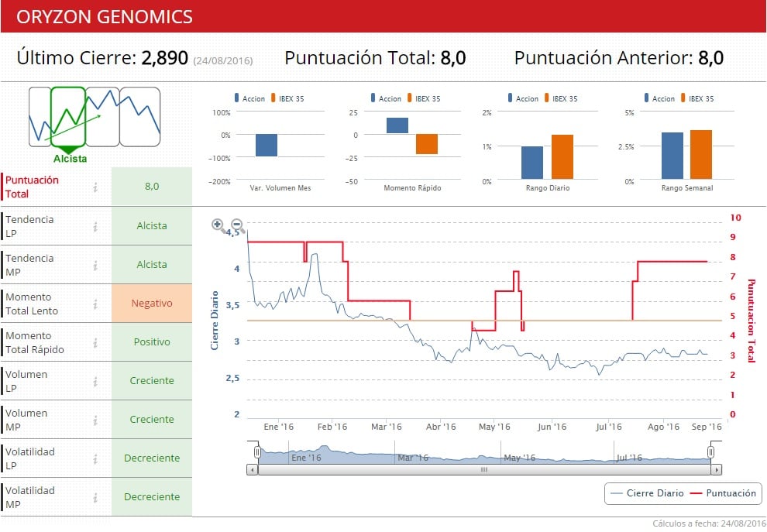Open info icon for Tendencia MP
The width and height of the screenshot is (767, 532).
tap(95, 265)
